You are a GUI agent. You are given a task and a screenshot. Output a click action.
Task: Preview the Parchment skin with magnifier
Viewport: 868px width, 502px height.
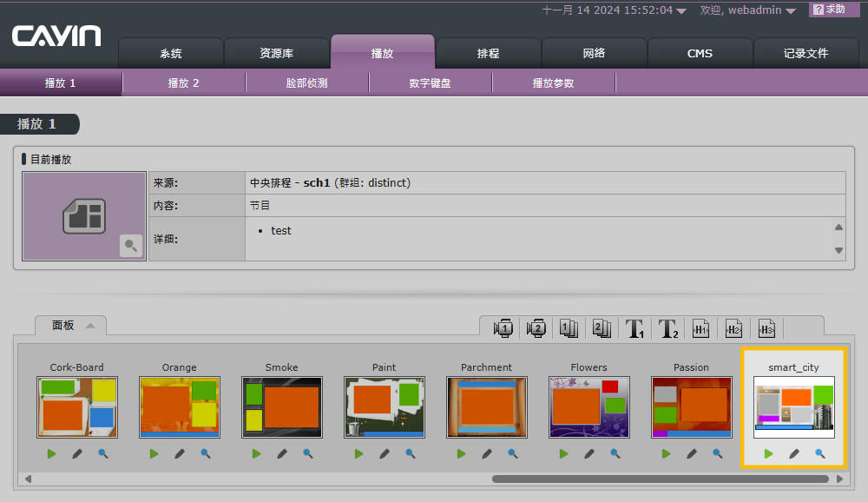coord(513,453)
